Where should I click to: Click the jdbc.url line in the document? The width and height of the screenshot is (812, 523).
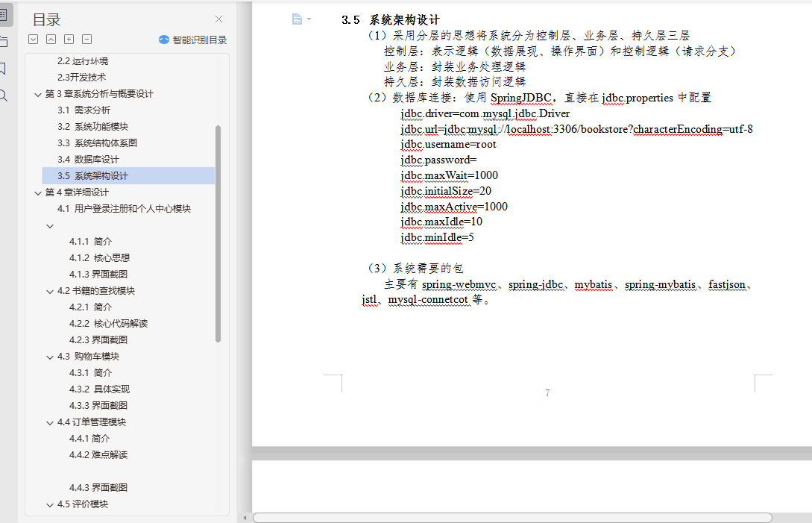pos(576,129)
